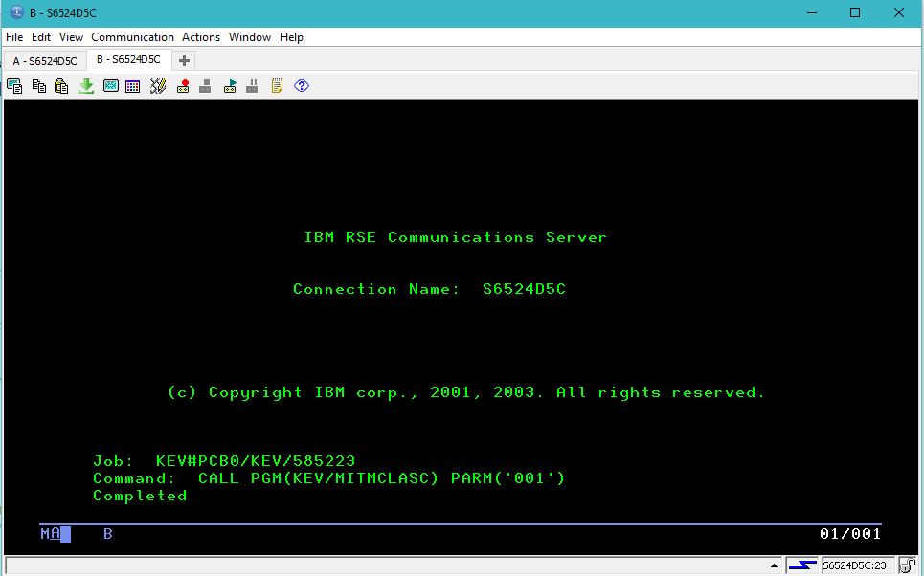Click the S6524D5C:23 status field
The width and height of the screenshot is (924, 576).
[855, 565]
